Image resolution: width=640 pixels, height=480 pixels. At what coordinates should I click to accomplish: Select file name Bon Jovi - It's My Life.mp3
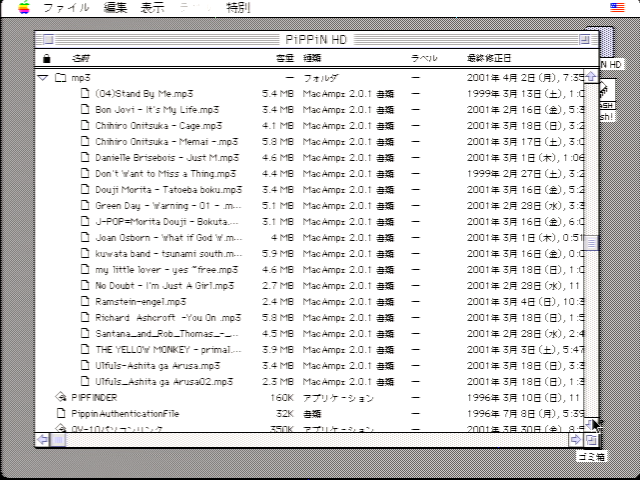coord(157,109)
